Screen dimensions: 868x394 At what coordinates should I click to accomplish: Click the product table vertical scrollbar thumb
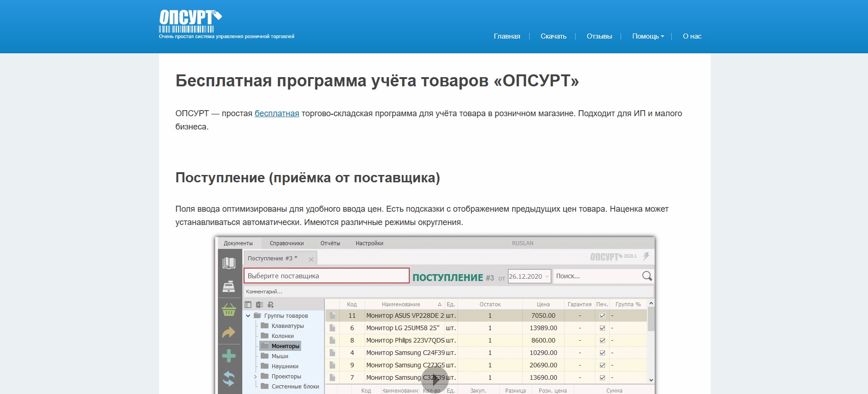651,319
